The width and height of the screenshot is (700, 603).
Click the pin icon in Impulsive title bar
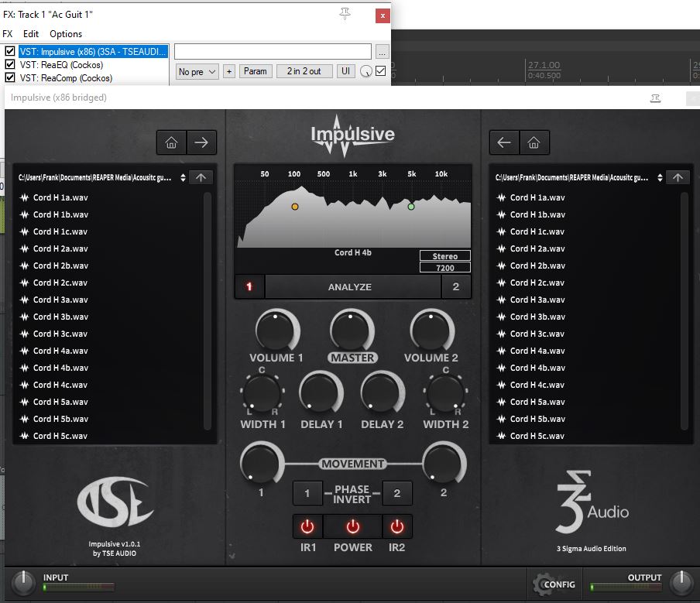[x=655, y=98]
